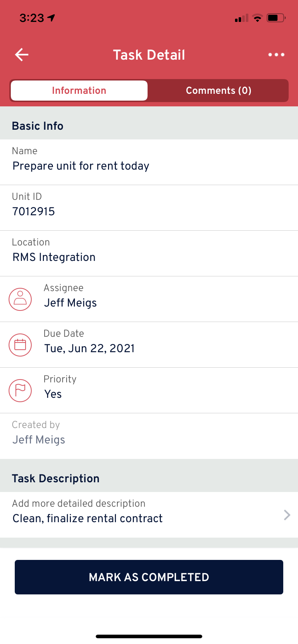The image size is (298, 644).
Task: Tap the cellular signal bars icon
Action: pos(241,18)
